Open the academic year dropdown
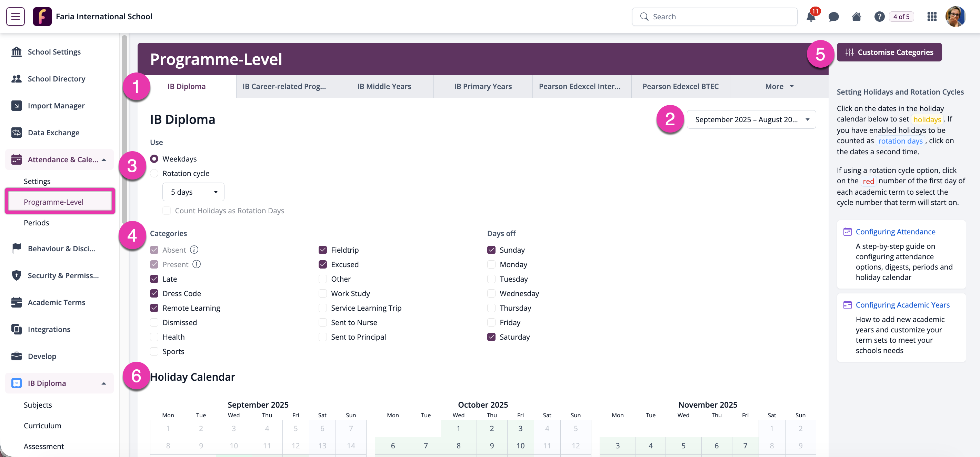This screenshot has width=980, height=457. (x=751, y=119)
